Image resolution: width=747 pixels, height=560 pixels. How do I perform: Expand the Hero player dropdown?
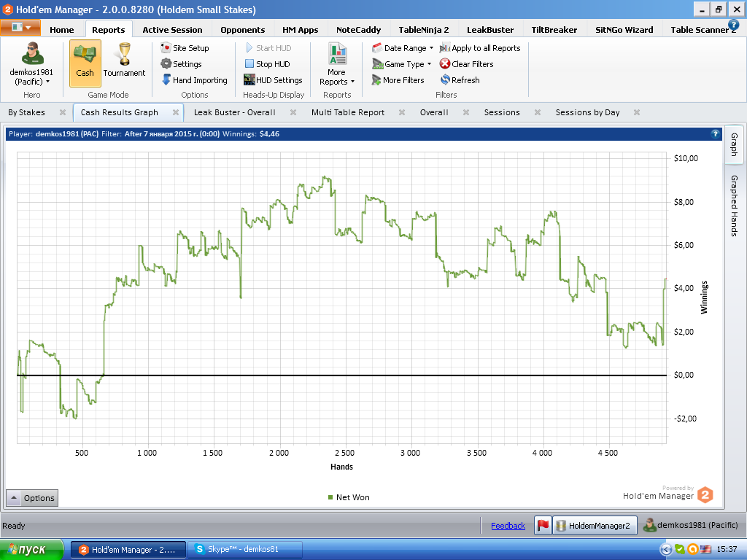point(31,64)
